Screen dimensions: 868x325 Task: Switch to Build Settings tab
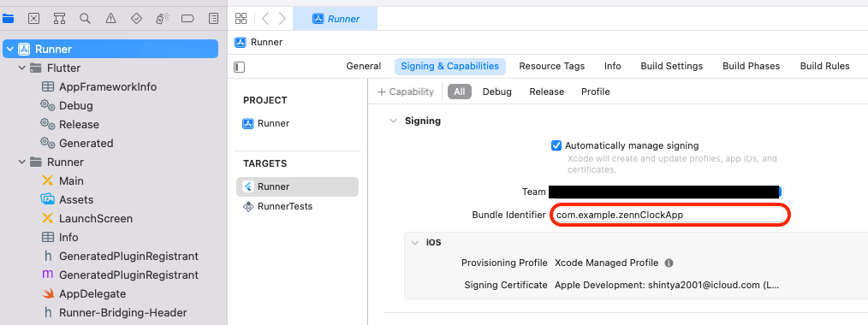click(x=671, y=66)
